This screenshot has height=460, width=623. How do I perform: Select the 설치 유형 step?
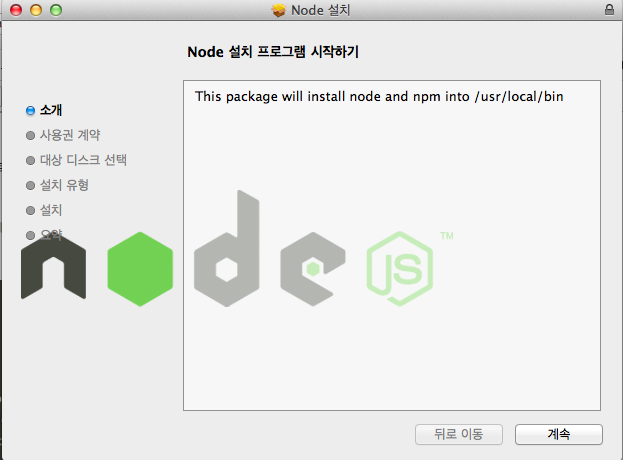(64, 185)
